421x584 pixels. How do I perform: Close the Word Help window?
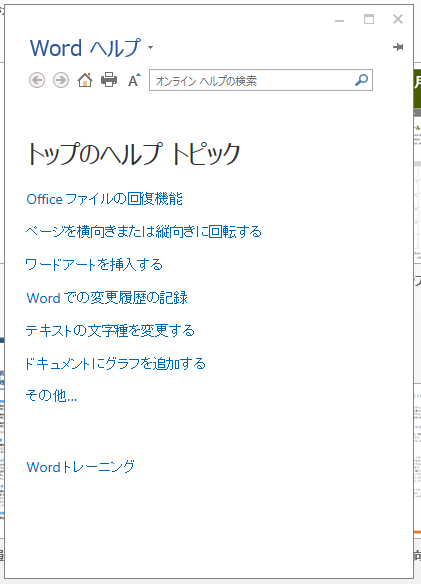pyautogui.click(x=398, y=19)
